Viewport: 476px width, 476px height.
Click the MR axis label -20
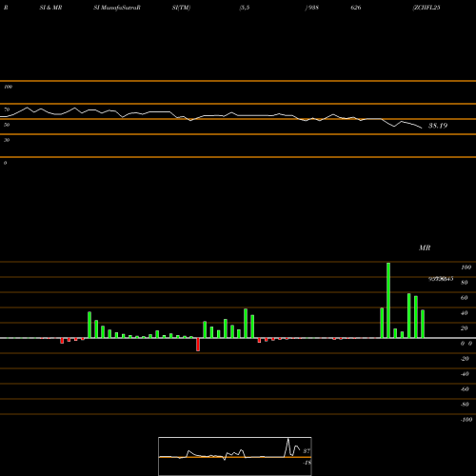pyautogui.click(x=465, y=359)
